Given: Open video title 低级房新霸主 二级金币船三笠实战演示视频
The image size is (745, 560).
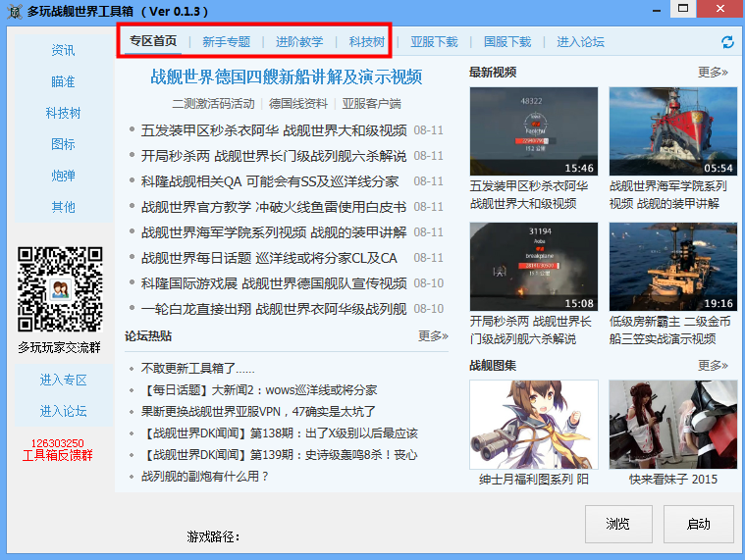Looking at the screenshot, I should pos(670,331).
